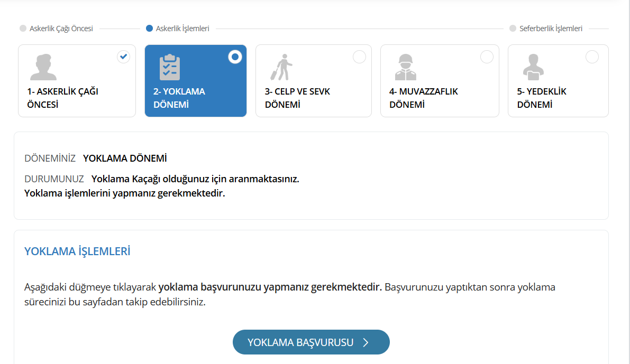
Task: Choose the Muvazzaflık Dönemi radio button
Action: coord(487,57)
